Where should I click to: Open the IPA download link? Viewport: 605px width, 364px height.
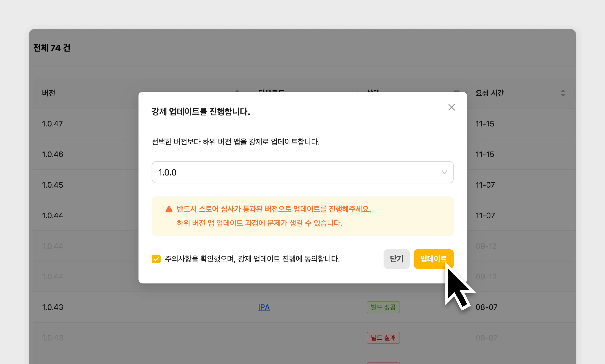(x=264, y=307)
